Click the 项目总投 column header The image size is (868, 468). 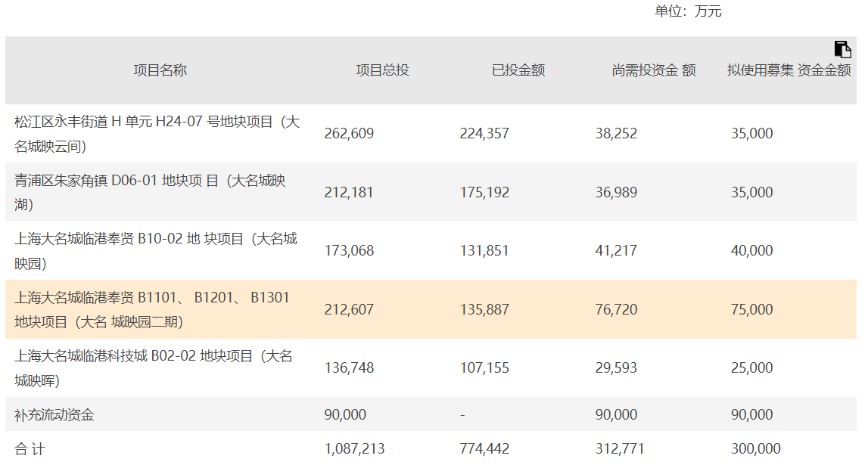382,70
